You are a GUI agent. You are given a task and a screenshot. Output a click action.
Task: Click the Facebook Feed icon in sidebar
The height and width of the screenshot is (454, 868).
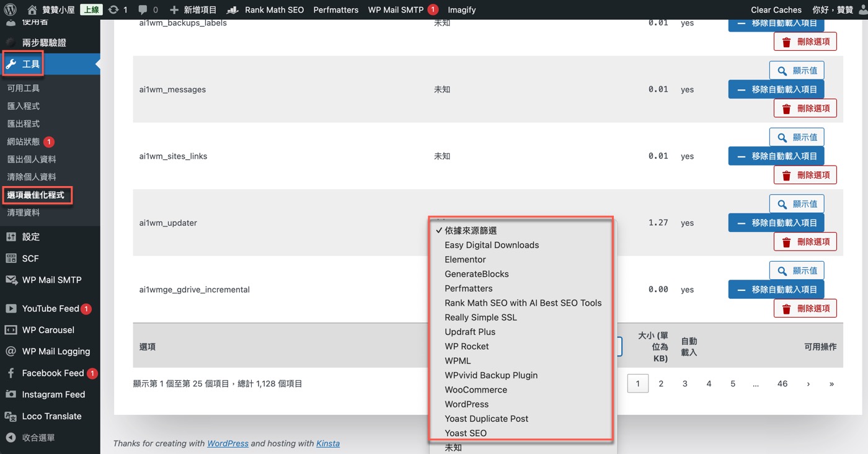point(11,373)
